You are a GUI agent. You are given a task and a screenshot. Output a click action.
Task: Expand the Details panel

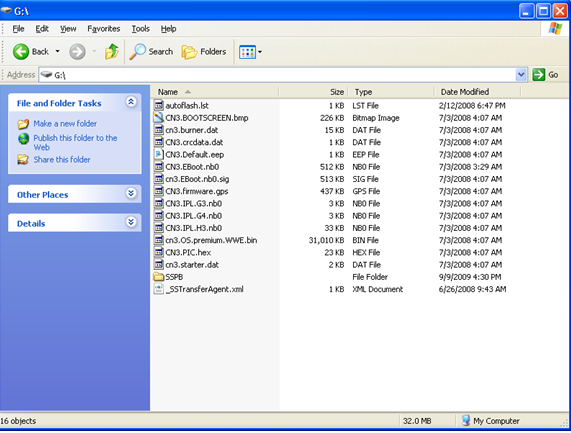131,222
